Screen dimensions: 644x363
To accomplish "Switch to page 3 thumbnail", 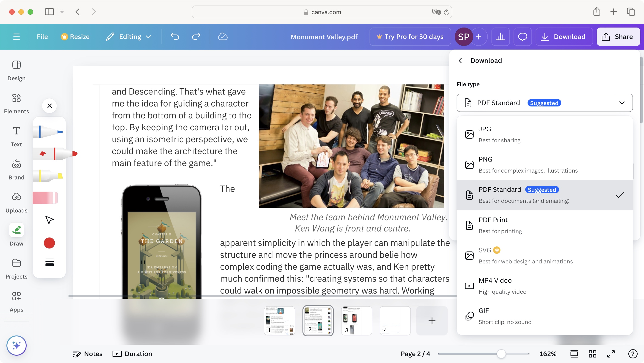I will pos(356,321).
